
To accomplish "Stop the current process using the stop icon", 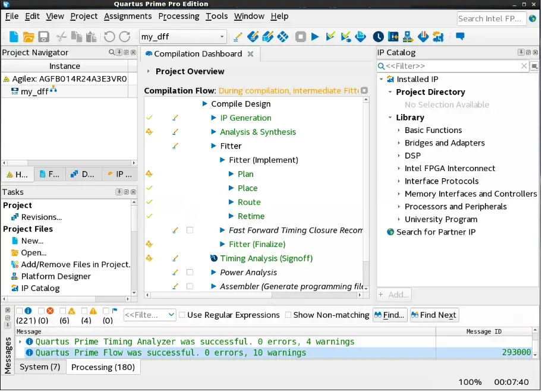I will tap(300, 36).
